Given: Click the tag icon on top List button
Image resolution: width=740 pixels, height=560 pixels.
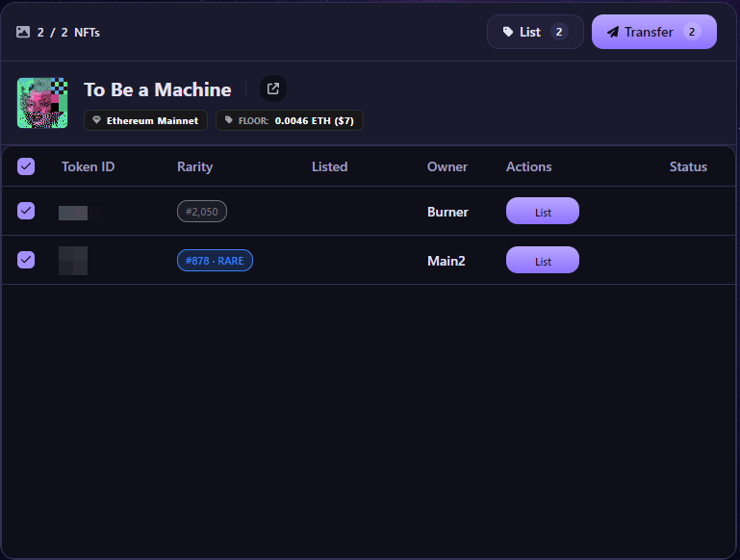Looking at the screenshot, I should (x=508, y=32).
